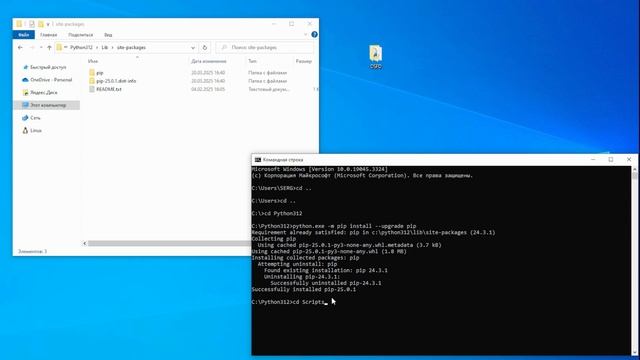Click the left arrow of horizontal scrollbar
The height and width of the screenshot is (360, 640).
pyautogui.click(x=85, y=244)
